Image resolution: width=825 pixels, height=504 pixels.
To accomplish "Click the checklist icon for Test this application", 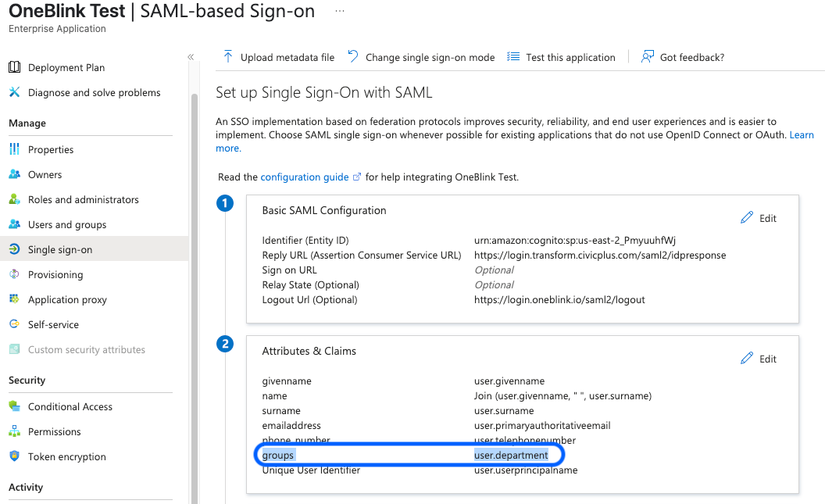I will [513, 57].
